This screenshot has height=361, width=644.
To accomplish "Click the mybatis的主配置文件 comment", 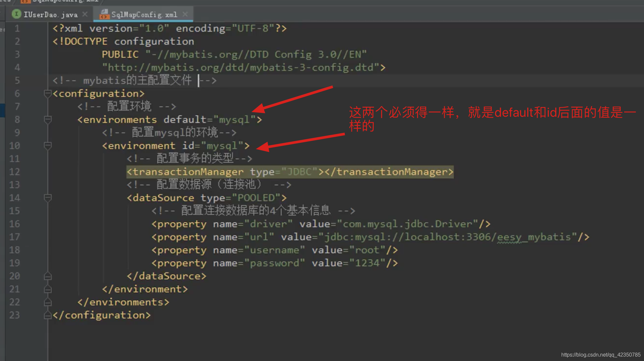I will [x=134, y=80].
